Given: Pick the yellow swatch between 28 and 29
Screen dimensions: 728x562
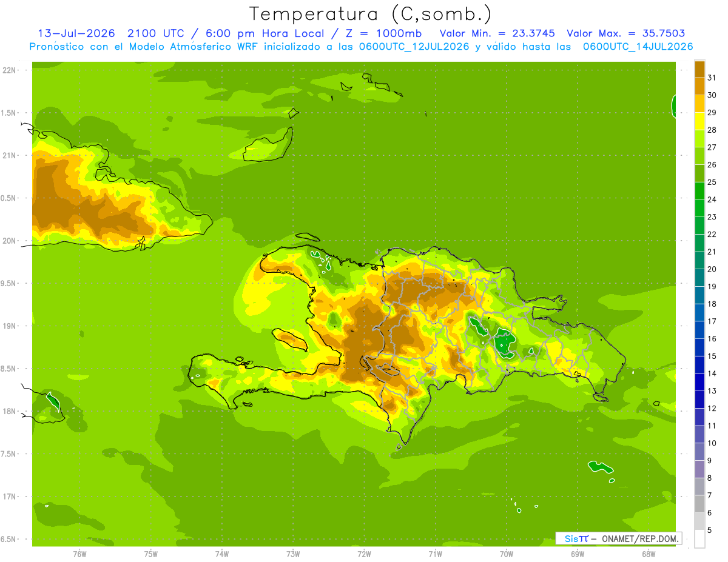Looking at the screenshot, I should point(699,121).
